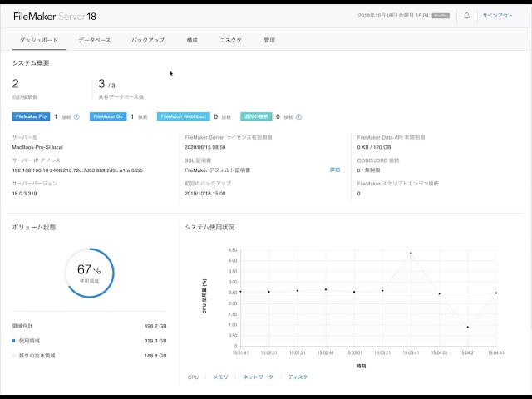The image size is (532, 399).
Task: Click the free space 168.8 GB value
Action: [155, 356]
